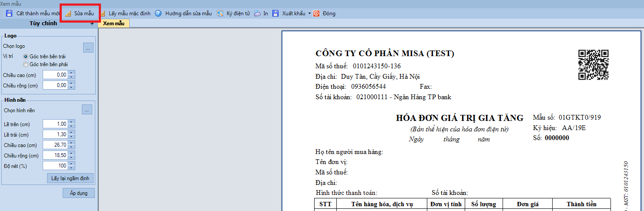
Task: Decrease the 'Lề trên (cm)' value
Action: [72, 126]
